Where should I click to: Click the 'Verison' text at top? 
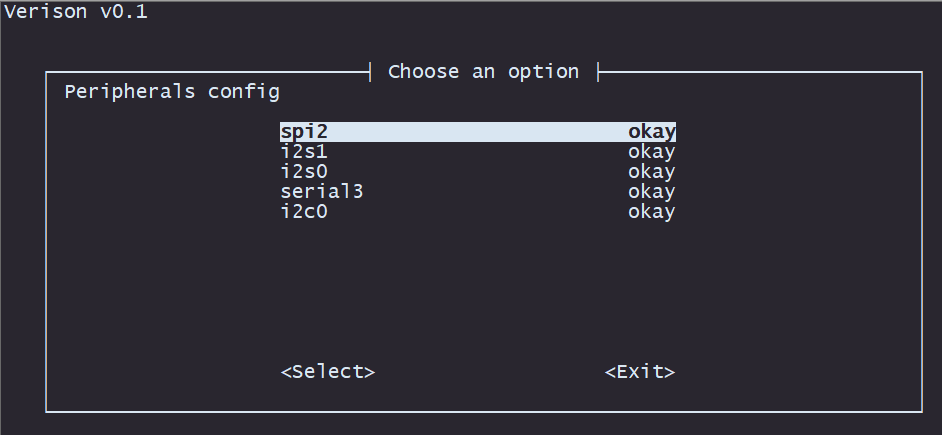46,11
